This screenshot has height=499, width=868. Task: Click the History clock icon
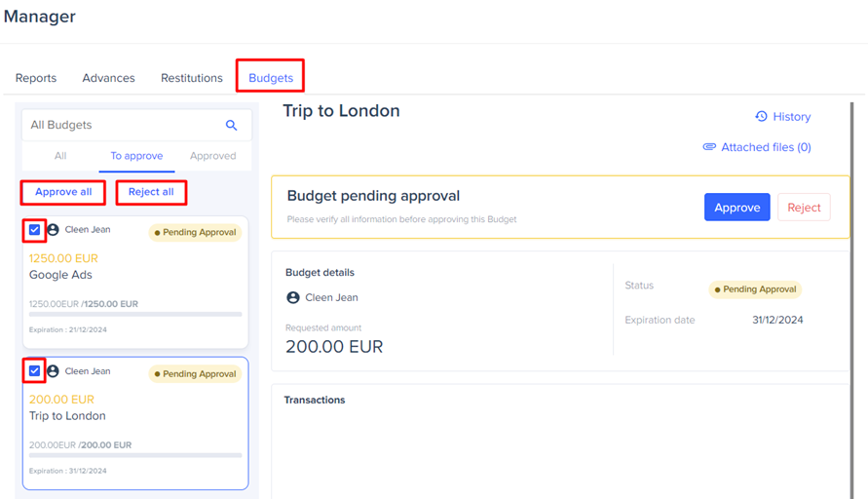click(762, 116)
